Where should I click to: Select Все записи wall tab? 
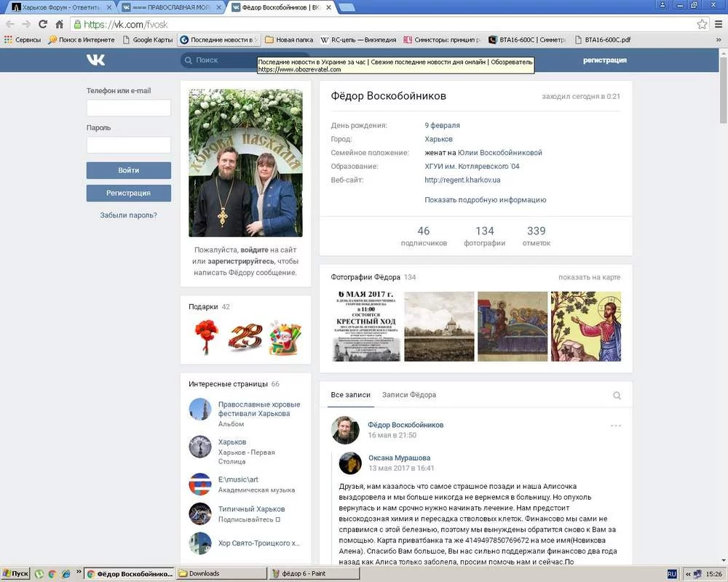pos(351,395)
